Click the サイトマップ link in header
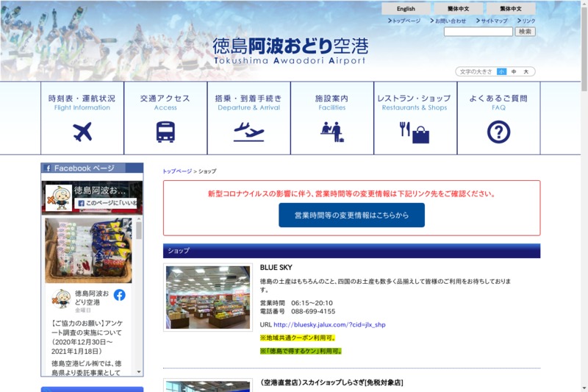This screenshot has height=392, width=588. click(x=493, y=21)
